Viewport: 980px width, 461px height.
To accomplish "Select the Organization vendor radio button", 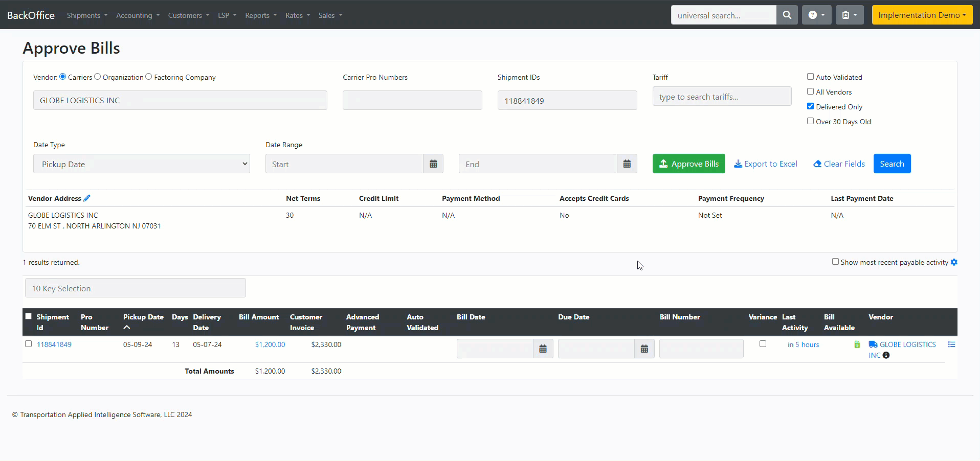I will (x=98, y=77).
